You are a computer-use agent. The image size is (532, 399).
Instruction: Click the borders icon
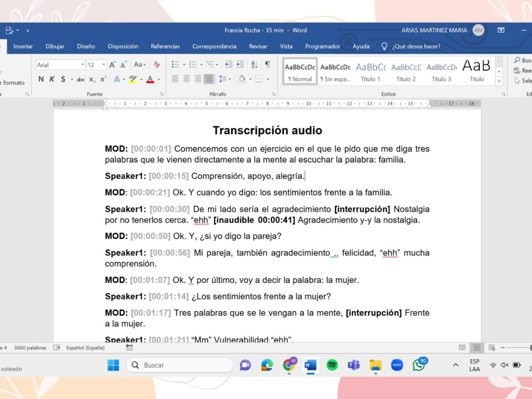point(259,79)
